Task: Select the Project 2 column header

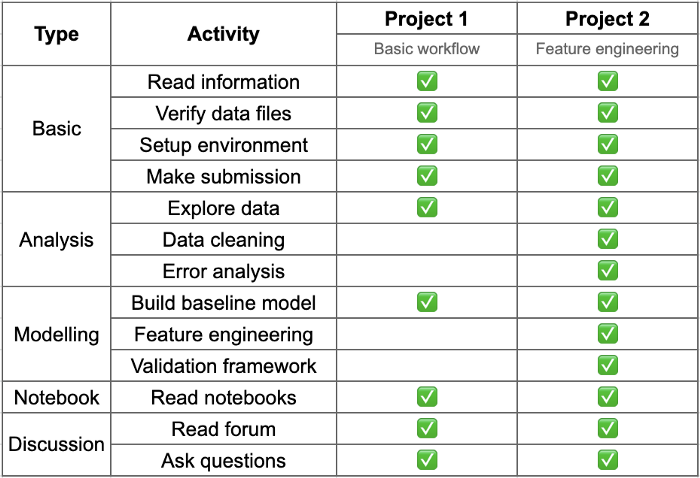Action: [608, 19]
